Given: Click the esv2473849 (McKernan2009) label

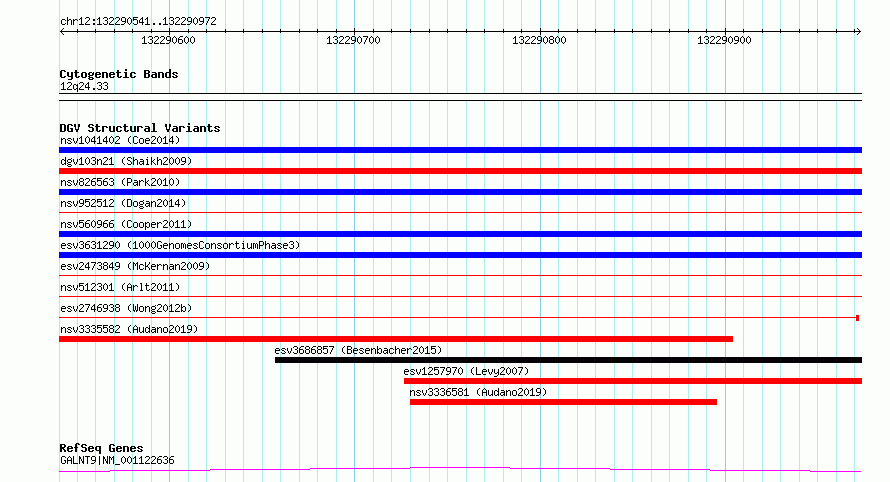Looking at the screenshot, I should click(135, 266).
